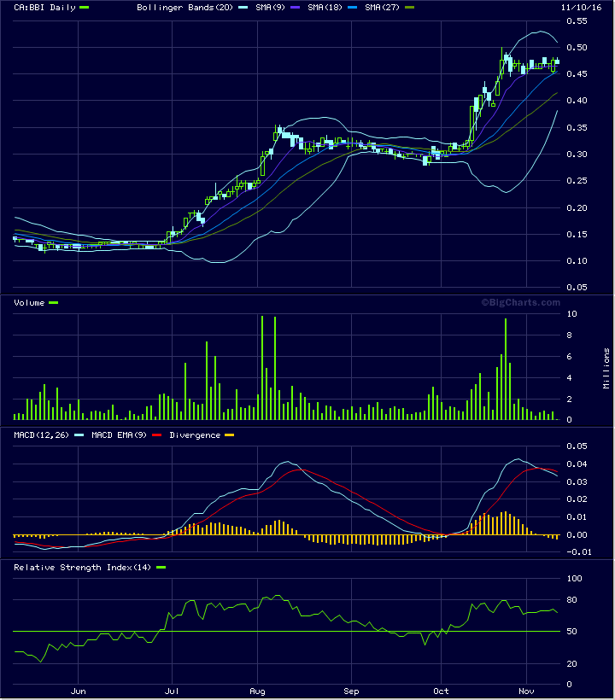Click the MACD axis value 0.02
This screenshot has width=615, height=700.
[577, 499]
